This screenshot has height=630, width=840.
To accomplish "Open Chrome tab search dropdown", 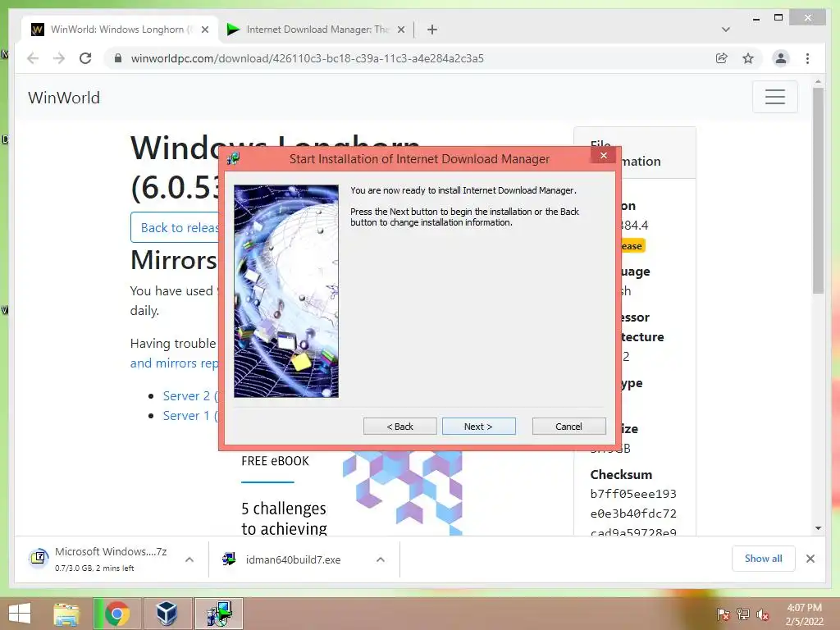I will [725, 30].
